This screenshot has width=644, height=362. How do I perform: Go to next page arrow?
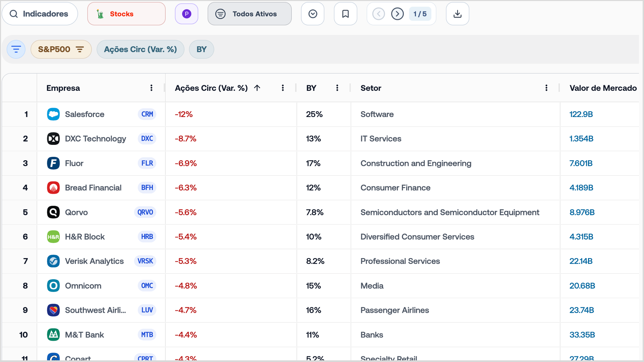tap(397, 14)
